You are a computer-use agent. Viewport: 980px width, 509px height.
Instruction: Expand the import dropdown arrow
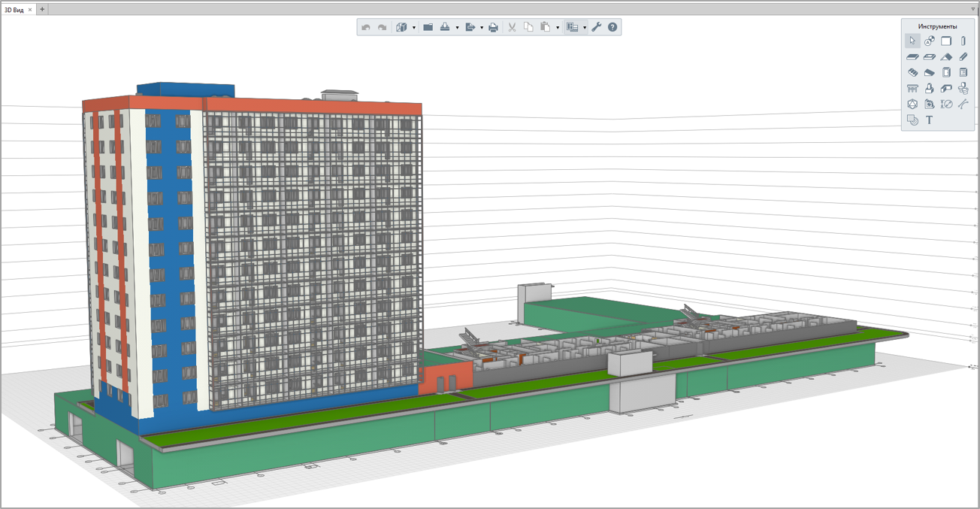pyautogui.click(x=457, y=28)
